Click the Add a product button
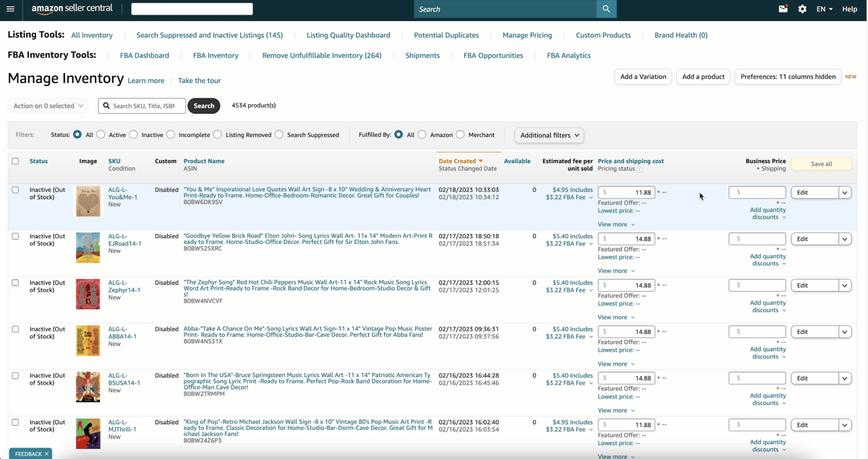The image size is (868, 459). 702,76
